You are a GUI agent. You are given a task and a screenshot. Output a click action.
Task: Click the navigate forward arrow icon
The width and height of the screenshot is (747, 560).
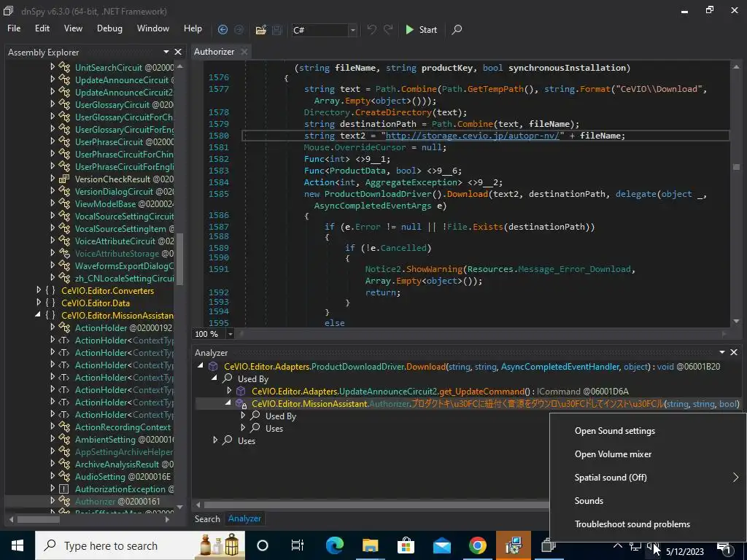[x=239, y=29]
